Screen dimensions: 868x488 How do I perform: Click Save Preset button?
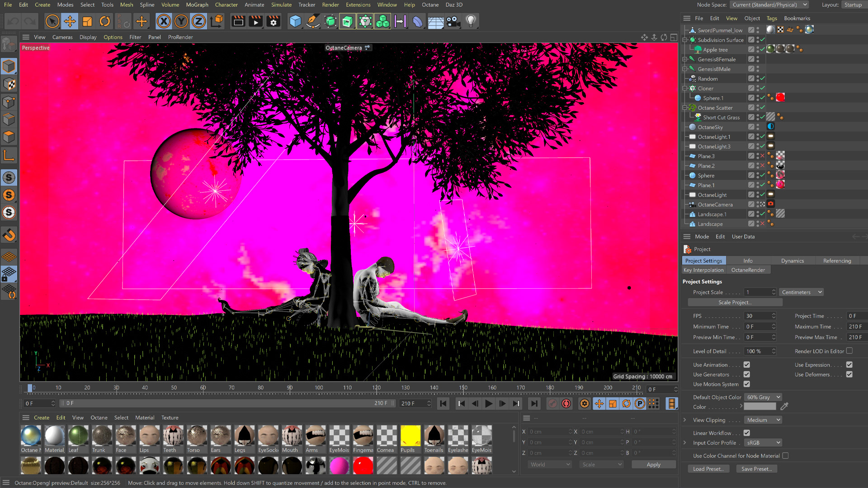point(756,469)
